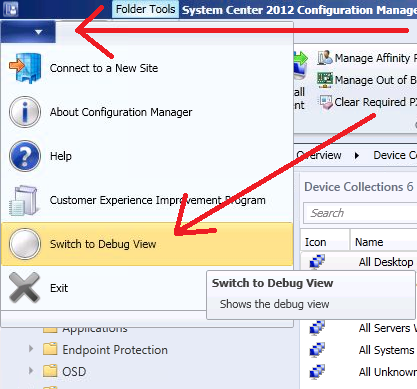The width and height of the screenshot is (417, 389).
Task: Click the blue Help question mark icon
Action: pos(25,156)
